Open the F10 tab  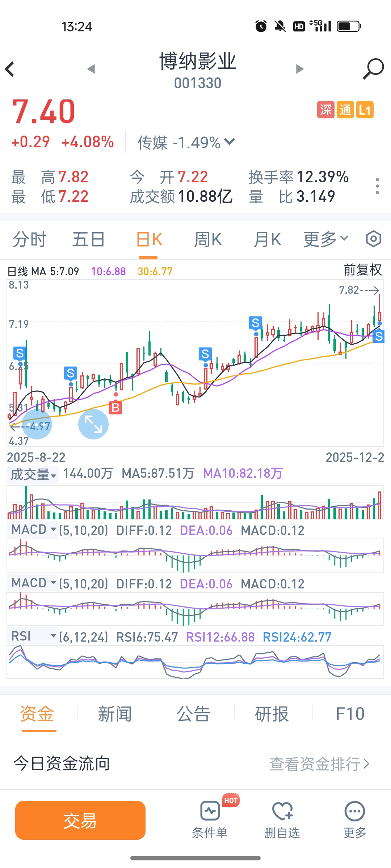[x=350, y=714]
